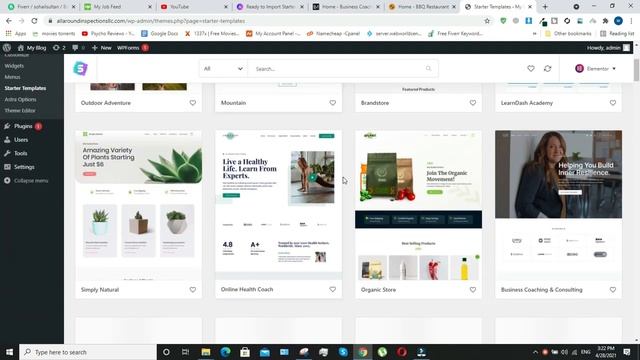Favorite the Online Health Coach heart
640x360 pixels.
(x=333, y=289)
